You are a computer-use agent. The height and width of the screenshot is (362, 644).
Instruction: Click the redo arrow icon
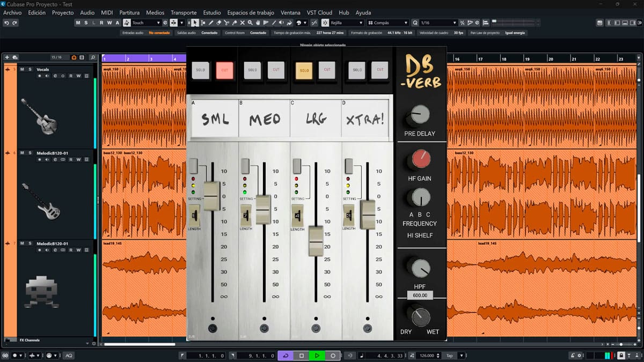(14, 23)
